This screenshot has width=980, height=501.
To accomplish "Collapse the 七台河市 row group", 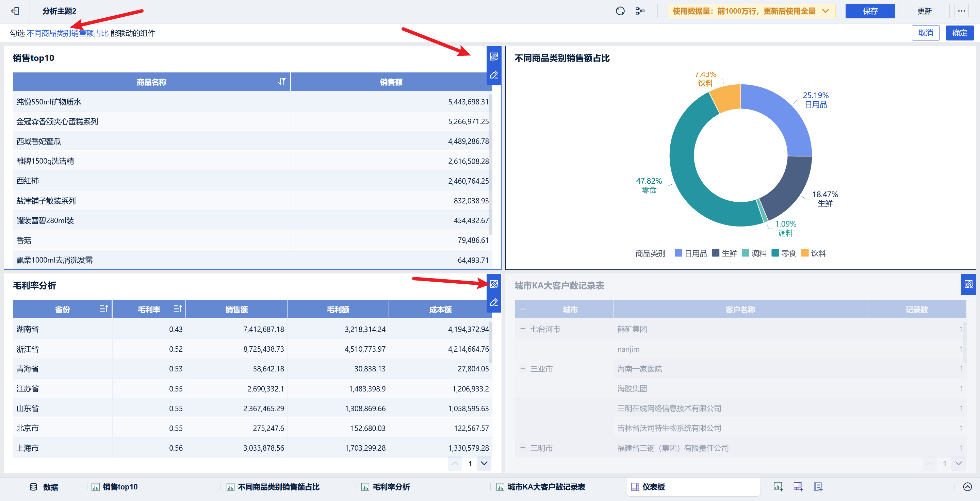I will pyautogui.click(x=523, y=329).
